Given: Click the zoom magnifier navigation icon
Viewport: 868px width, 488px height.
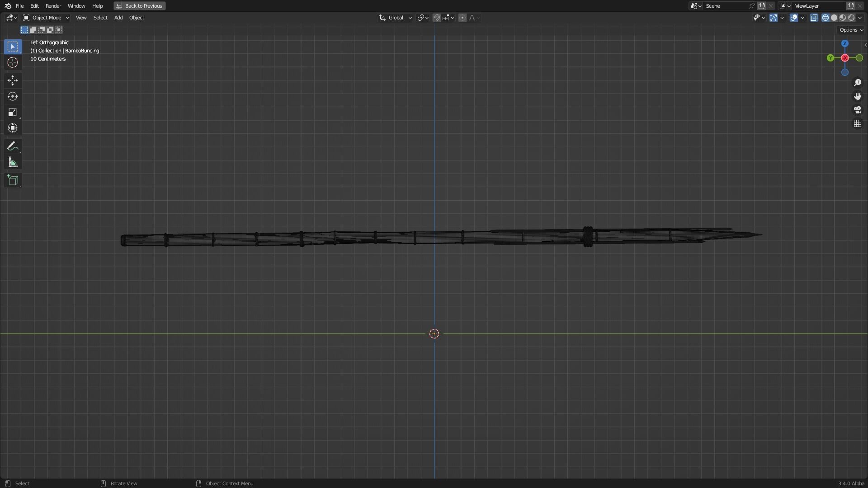Looking at the screenshot, I should tap(858, 83).
